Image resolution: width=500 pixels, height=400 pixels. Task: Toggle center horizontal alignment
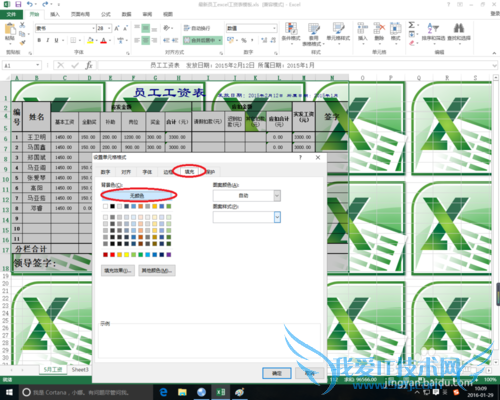[146, 40]
